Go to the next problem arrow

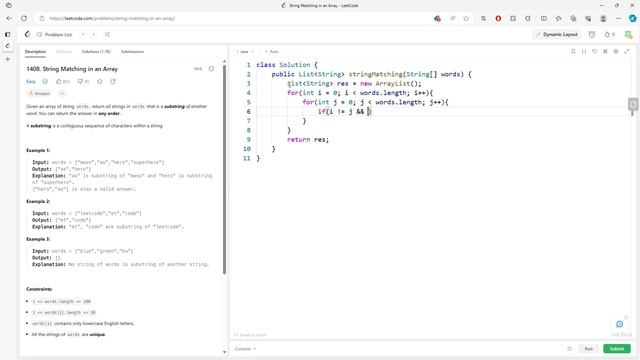[x=93, y=35]
